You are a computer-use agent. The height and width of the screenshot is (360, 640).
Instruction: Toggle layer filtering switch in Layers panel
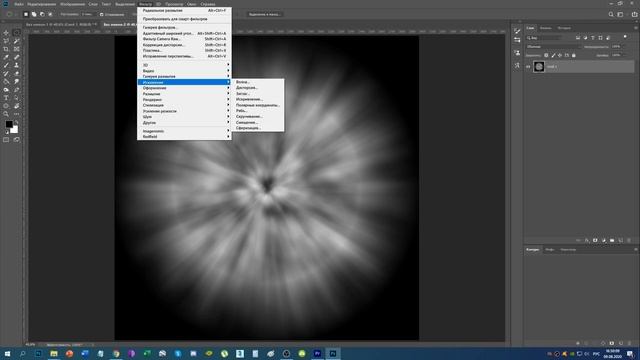(x=625, y=37)
